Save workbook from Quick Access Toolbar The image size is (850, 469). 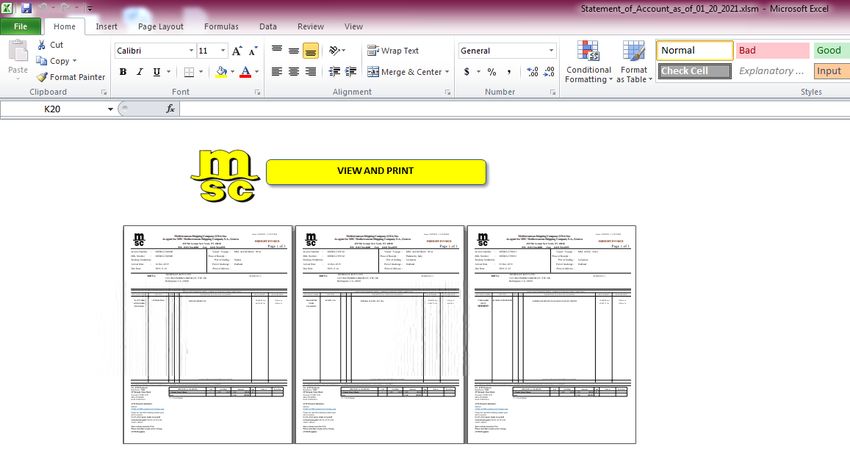pos(26,8)
